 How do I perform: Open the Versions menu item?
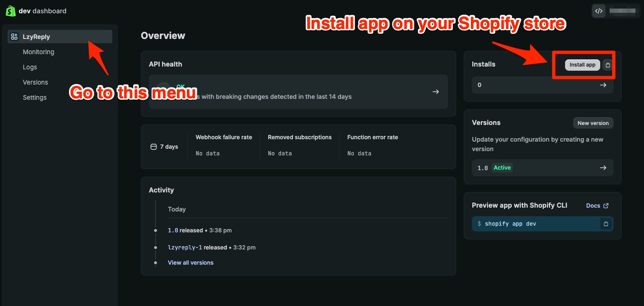tap(35, 82)
